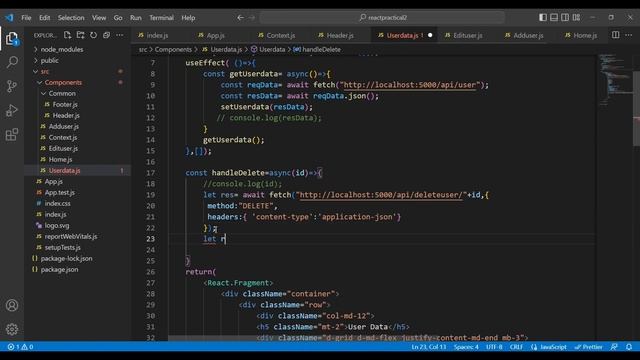Screen dimensions: 640x360
Task: Open the Search view in activity bar
Action: pyautogui.click(x=12, y=62)
